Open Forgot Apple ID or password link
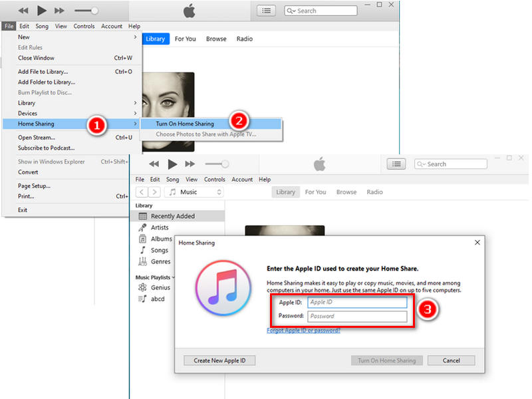 pyautogui.click(x=303, y=331)
